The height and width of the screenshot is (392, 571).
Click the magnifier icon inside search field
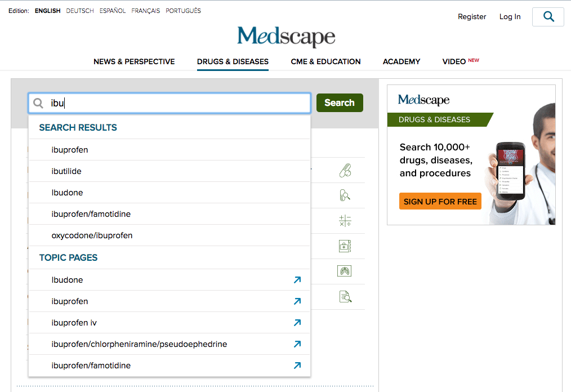click(38, 103)
